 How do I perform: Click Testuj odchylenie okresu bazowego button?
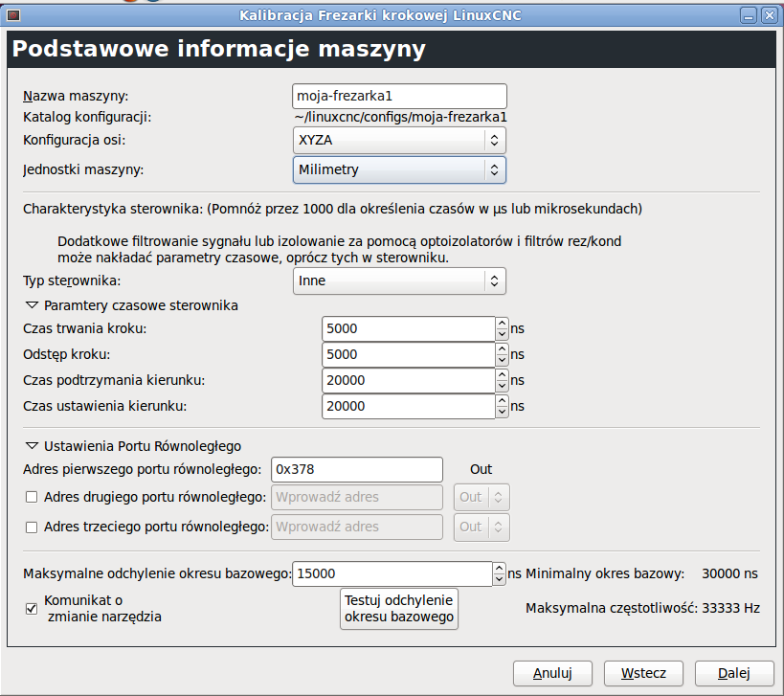click(399, 609)
